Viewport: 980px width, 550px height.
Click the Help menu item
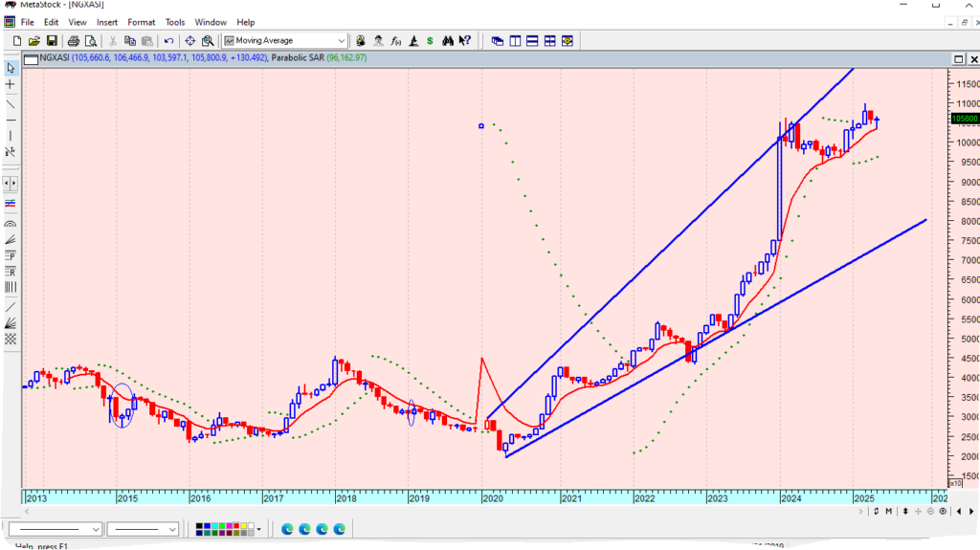246,22
